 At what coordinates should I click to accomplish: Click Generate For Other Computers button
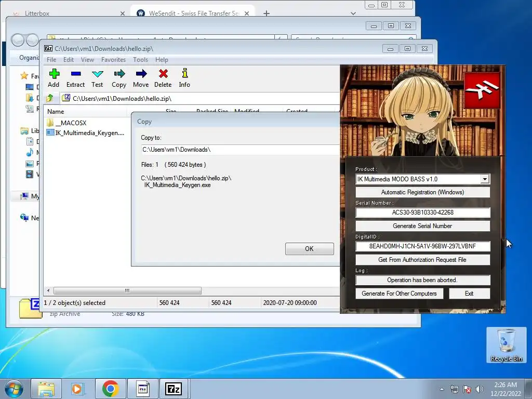400,294
